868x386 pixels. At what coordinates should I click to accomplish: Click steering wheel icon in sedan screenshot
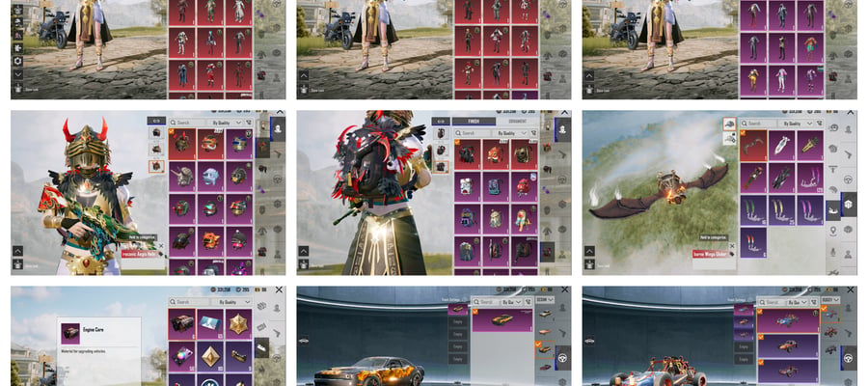[x=562, y=357]
